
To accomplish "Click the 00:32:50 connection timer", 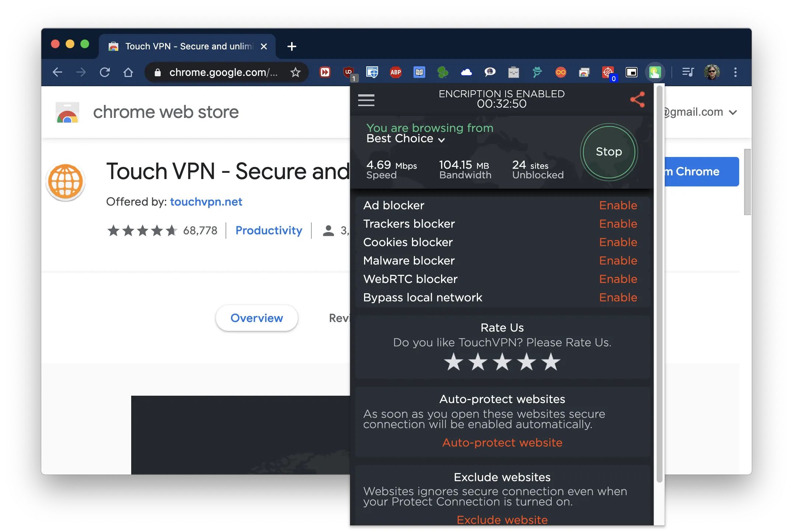I will click(502, 104).
